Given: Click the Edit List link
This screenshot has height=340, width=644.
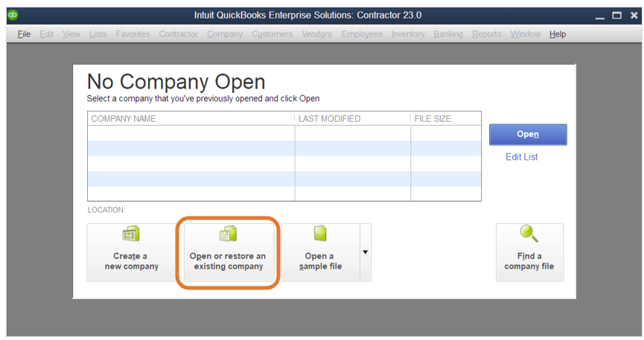Looking at the screenshot, I should pyautogui.click(x=521, y=157).
